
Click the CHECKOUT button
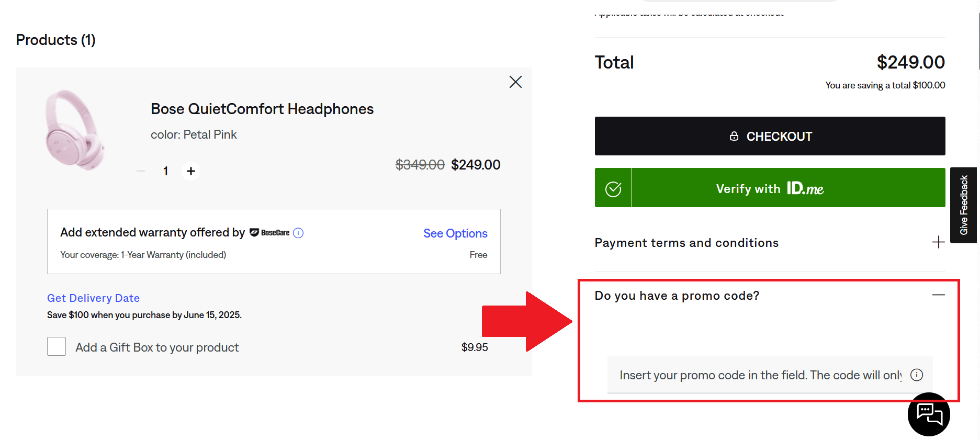coord(770,136)
